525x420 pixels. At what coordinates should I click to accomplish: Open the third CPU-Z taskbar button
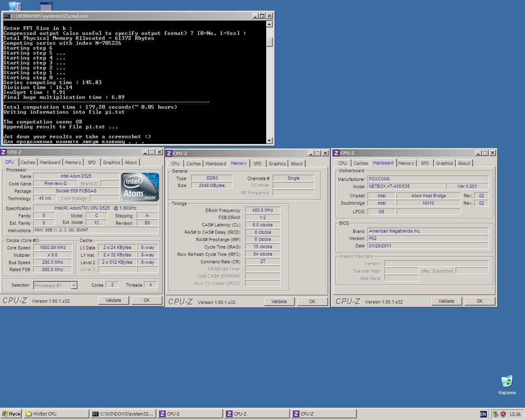coord(324,414)
